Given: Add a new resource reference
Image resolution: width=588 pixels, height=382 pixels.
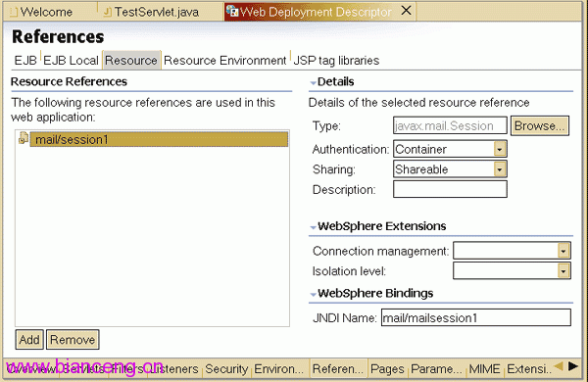Looking at the screenshot, I should pyautogui.click(x=29, y=340).
